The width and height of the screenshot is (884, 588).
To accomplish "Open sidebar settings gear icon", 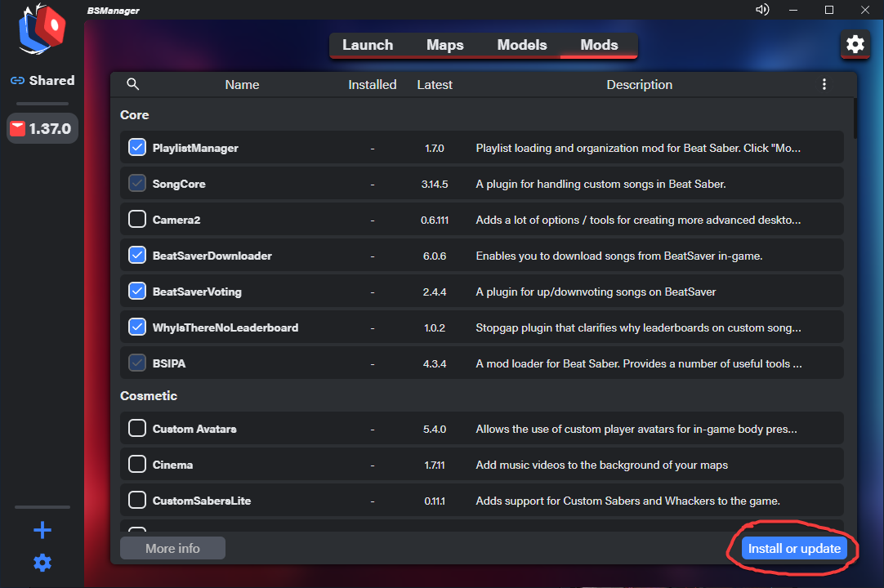I will tap(42, 562).
